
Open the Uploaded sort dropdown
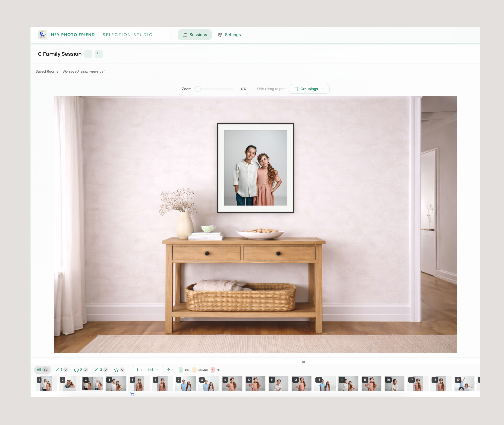(x=148, y=370)
